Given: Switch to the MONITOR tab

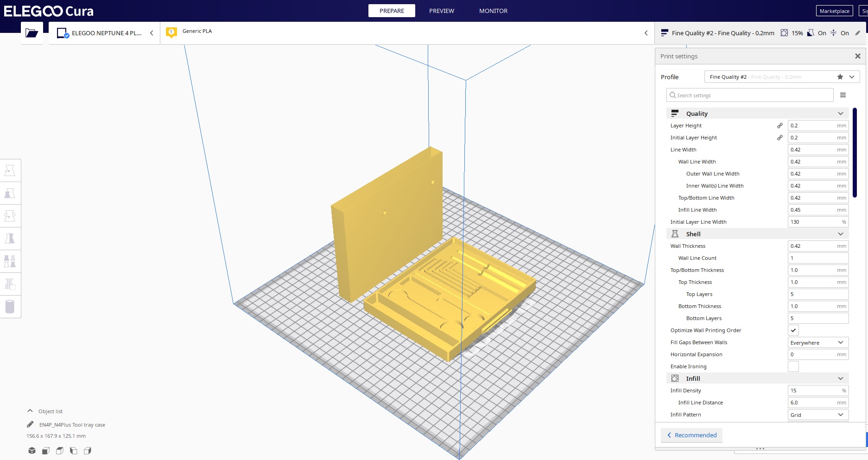Looking at the screenshot, I should click(493, 11).
